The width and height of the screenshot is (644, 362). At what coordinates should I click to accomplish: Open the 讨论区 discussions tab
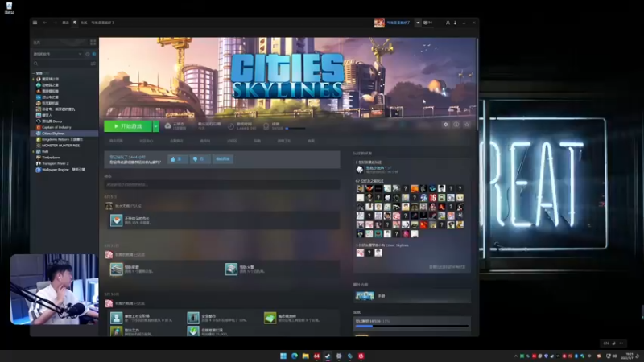(x=232, y=141)
